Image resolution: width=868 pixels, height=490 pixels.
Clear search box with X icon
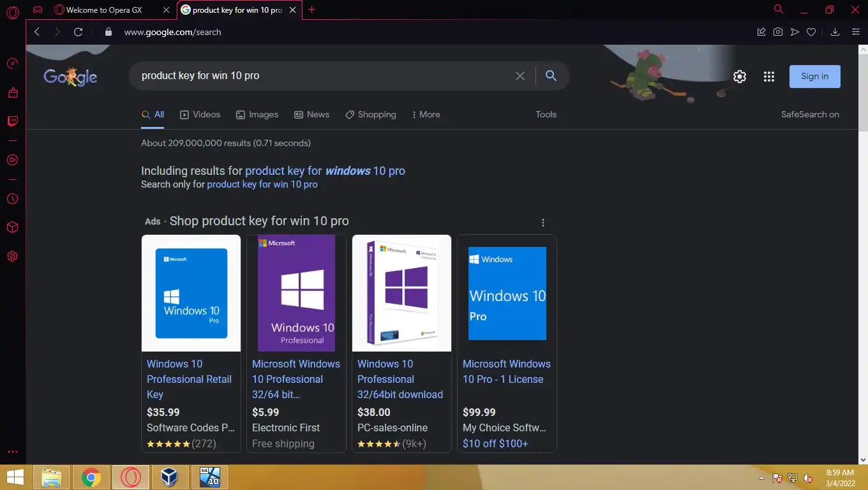pyautogui.click(x=520, y=76)
